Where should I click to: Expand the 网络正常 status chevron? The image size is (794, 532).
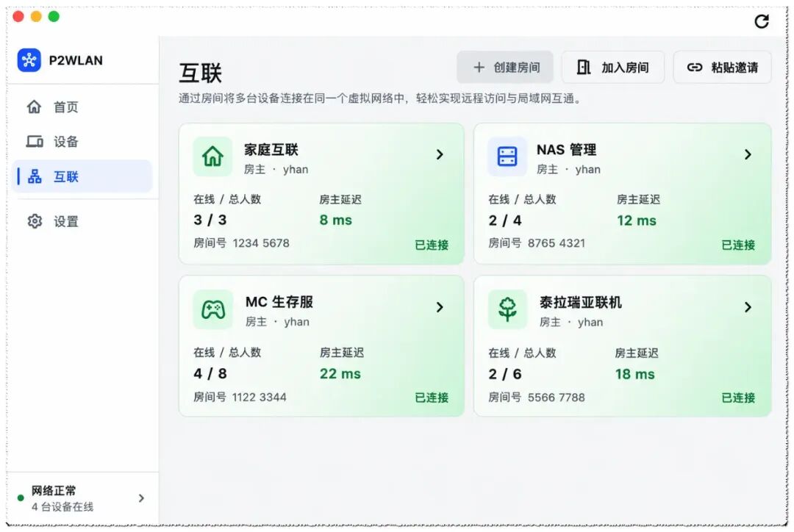pyautogui.click(x=141, y=498)
